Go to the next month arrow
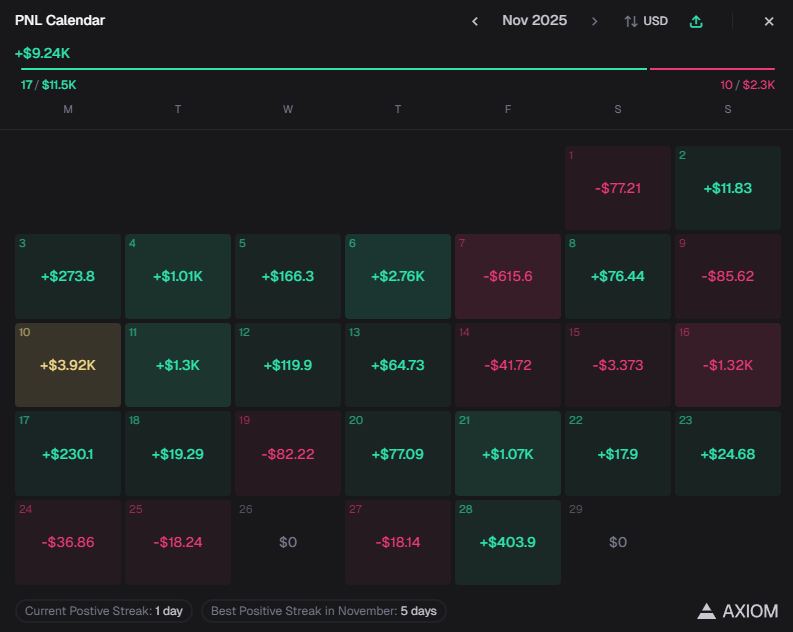 [595, 21]
